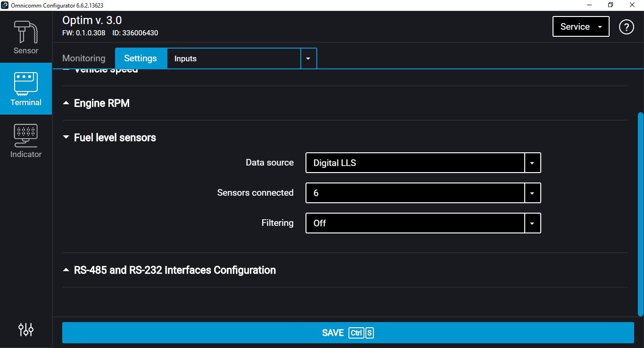The image size is (644, 348).
Task: Click the Omnicomm logo in the title bar
Action: tap(5, 5)
